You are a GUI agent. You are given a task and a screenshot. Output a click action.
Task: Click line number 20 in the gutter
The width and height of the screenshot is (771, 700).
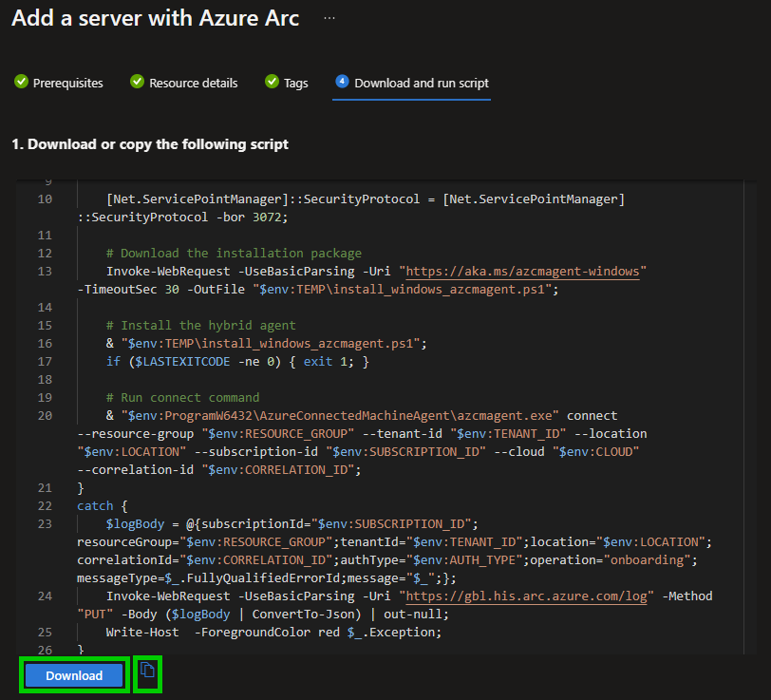click(x=45, y=416)
